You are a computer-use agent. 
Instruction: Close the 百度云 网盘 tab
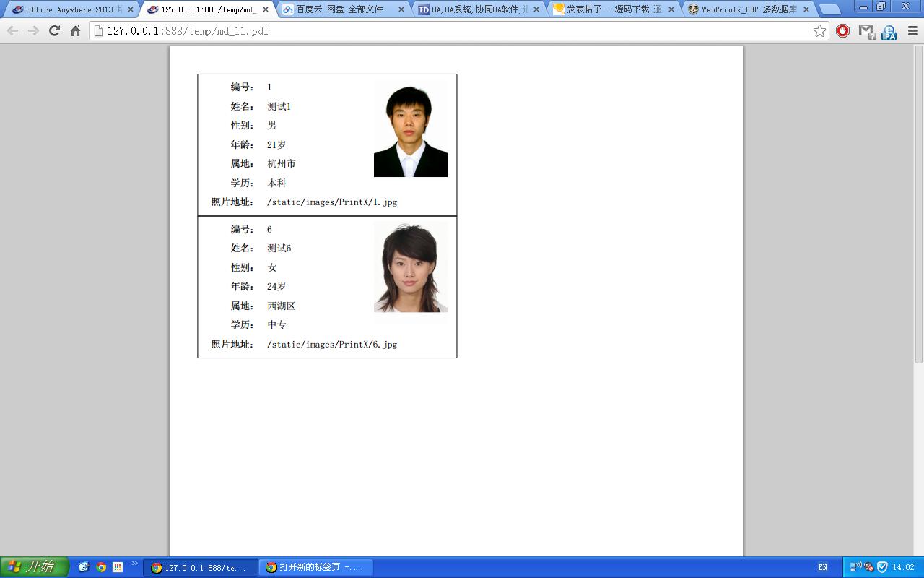pos(401,9)
